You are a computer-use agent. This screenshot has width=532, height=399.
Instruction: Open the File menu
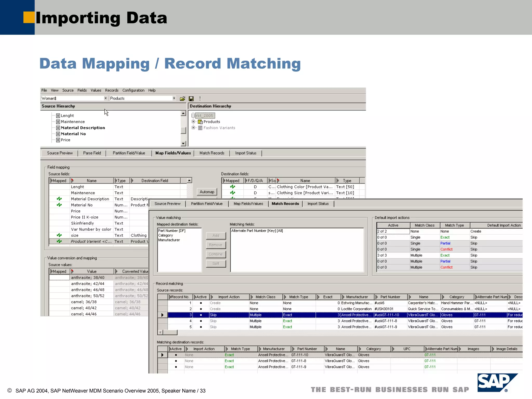[x=44, y=90]
